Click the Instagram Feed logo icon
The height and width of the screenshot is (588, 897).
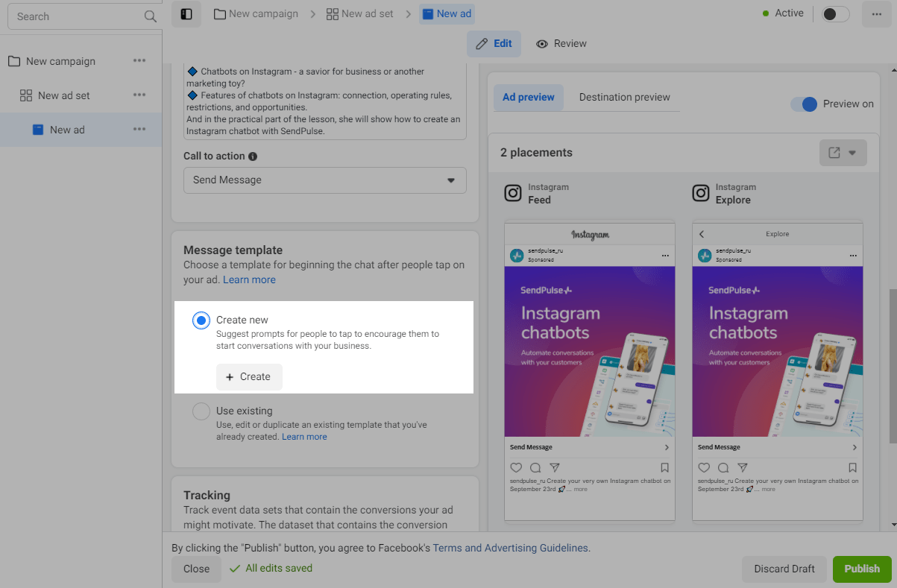pos(513,194)
